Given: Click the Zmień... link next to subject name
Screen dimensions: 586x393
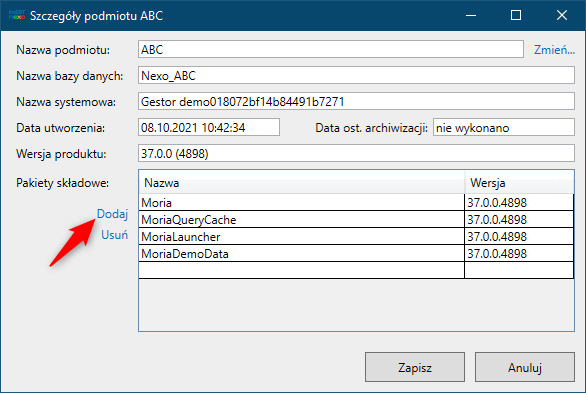Looking at the screenshot, I should click(x=554, y=50).
